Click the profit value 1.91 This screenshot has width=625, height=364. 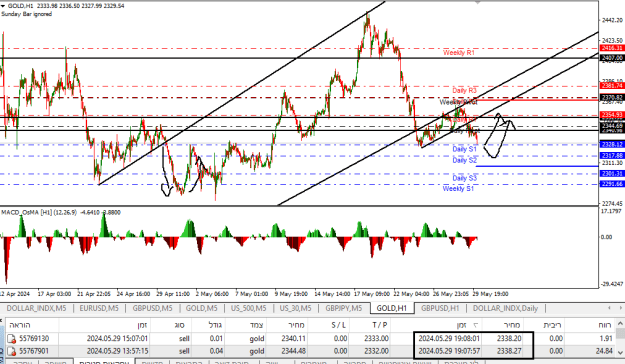pos(606,339)
